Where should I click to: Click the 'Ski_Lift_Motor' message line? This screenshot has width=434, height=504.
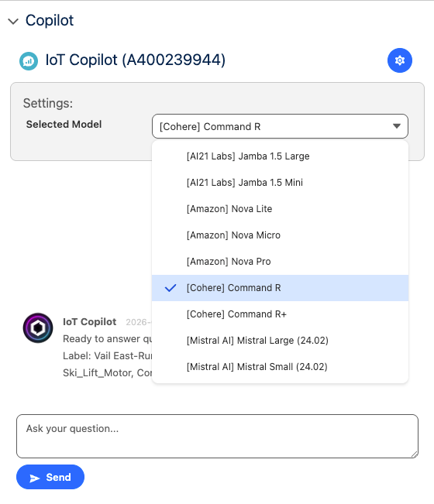click(x=107, y=373)
